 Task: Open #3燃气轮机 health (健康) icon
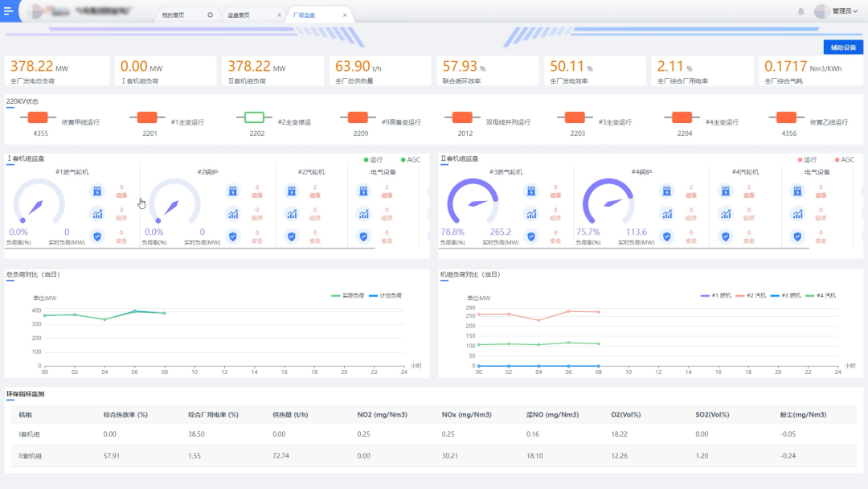click(x=531, y=191)
